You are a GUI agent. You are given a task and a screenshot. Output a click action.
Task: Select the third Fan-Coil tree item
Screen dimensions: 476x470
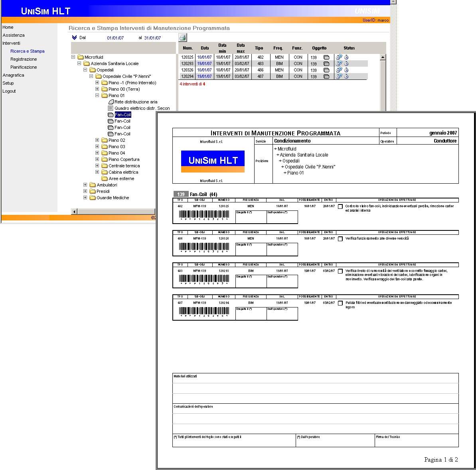122,127
